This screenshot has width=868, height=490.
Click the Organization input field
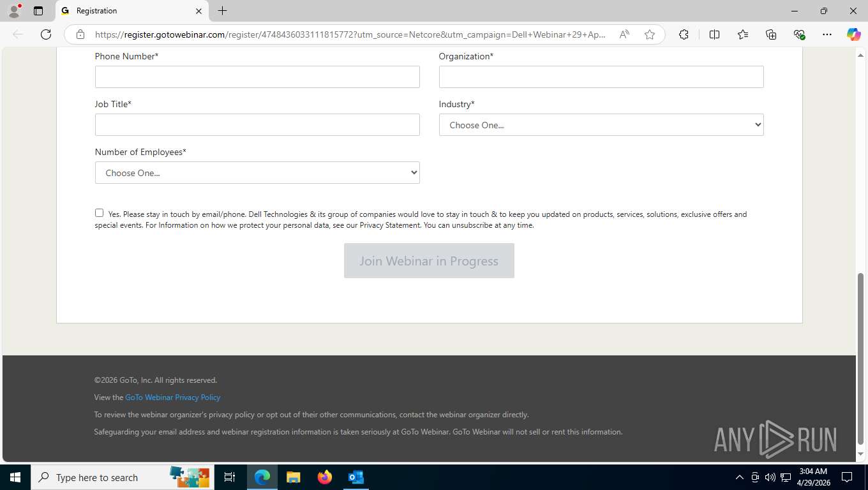tap(601, 77)
